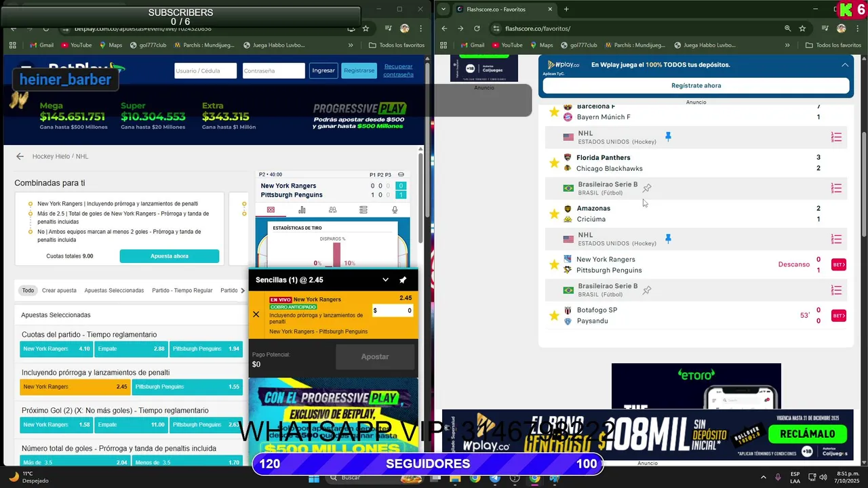Focus the Usuario / Cédula field
Screen dimensions: 868x488
(x=205, y=70)
